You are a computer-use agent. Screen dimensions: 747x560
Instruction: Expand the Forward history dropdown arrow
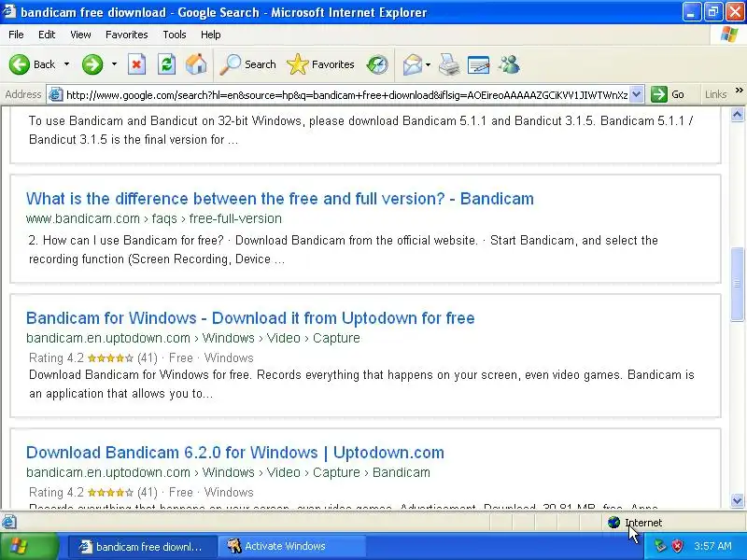click(114, 64)
